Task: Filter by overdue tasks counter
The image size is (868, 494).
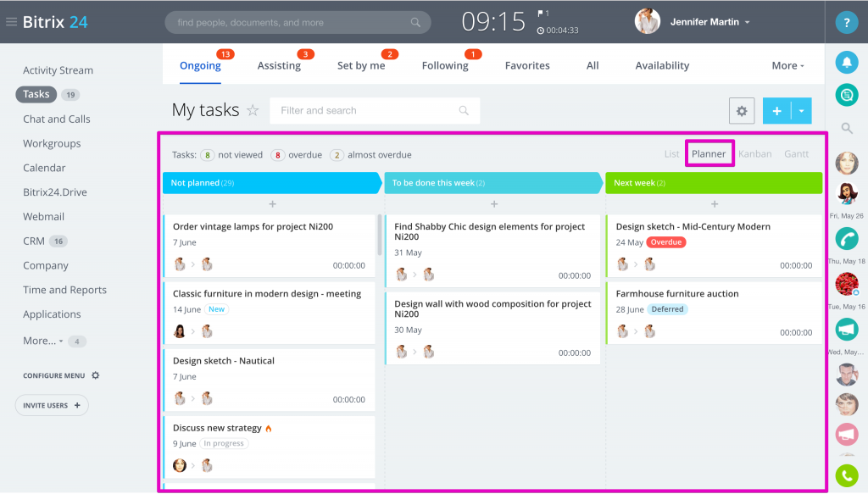Action: [296, 155]
